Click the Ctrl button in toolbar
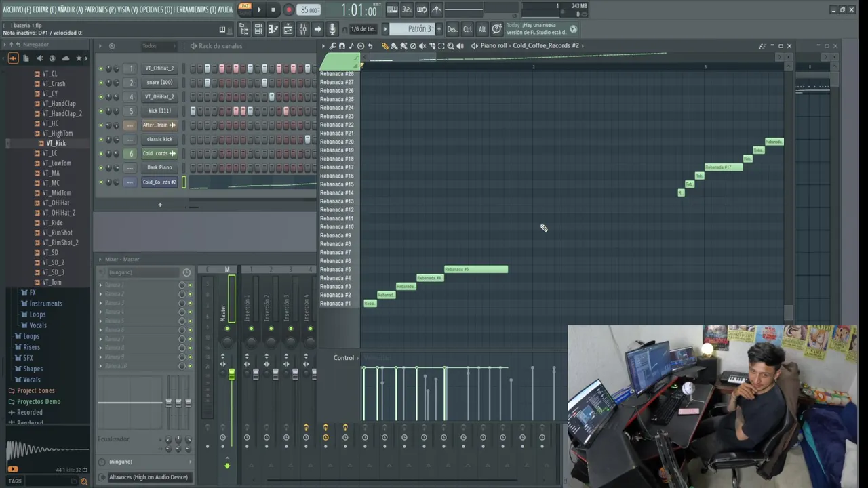Screen dimensions: 868x488 coord(467,29)
